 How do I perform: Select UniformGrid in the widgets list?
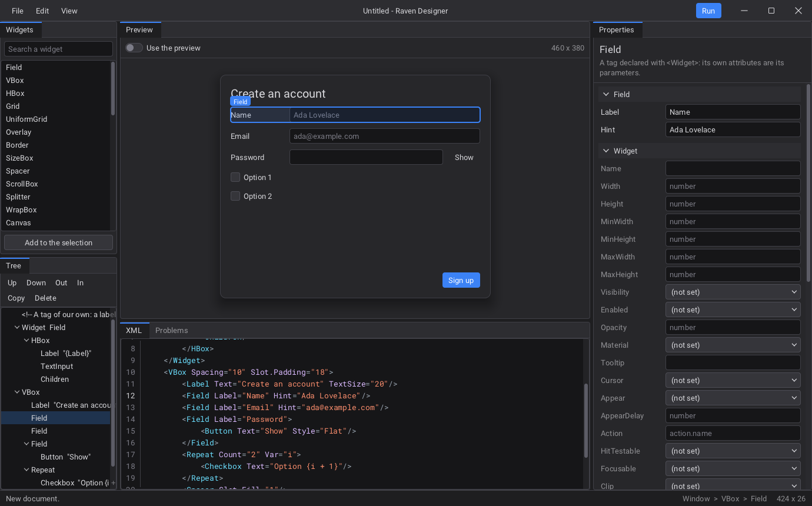[x=56, y=119]
